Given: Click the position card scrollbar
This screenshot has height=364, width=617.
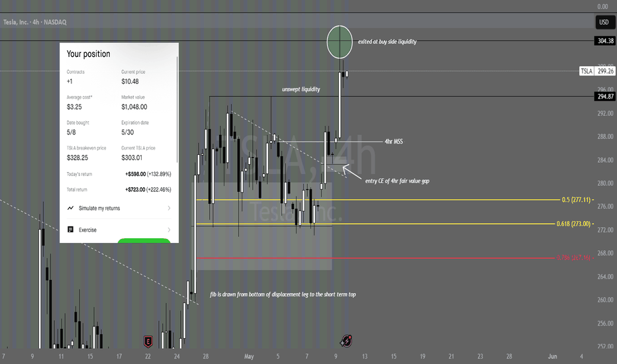Looking at the screenshot, I should coord(177,109).
